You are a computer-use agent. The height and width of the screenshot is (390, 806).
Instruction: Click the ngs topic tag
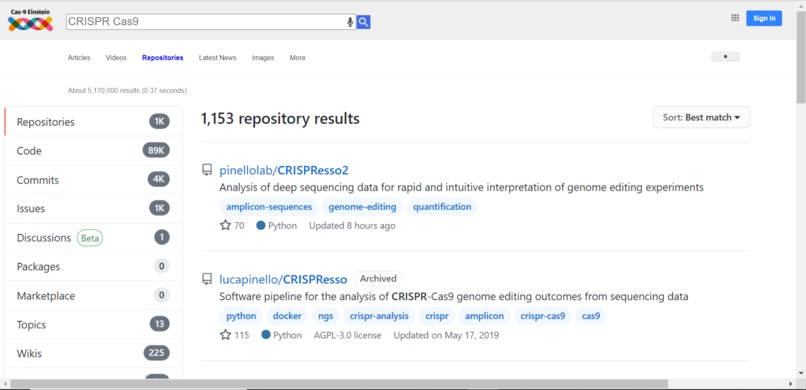pyautogui.click(x=325, y=316)
